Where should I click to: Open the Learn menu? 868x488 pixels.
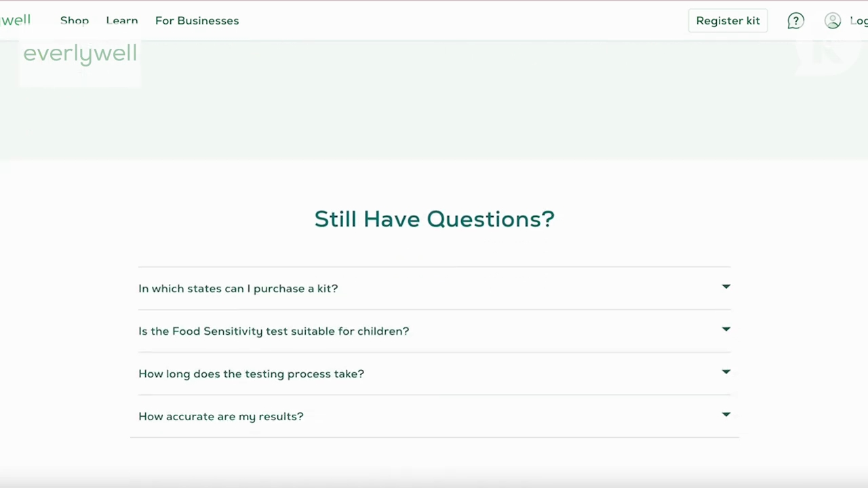coord(122,20)
